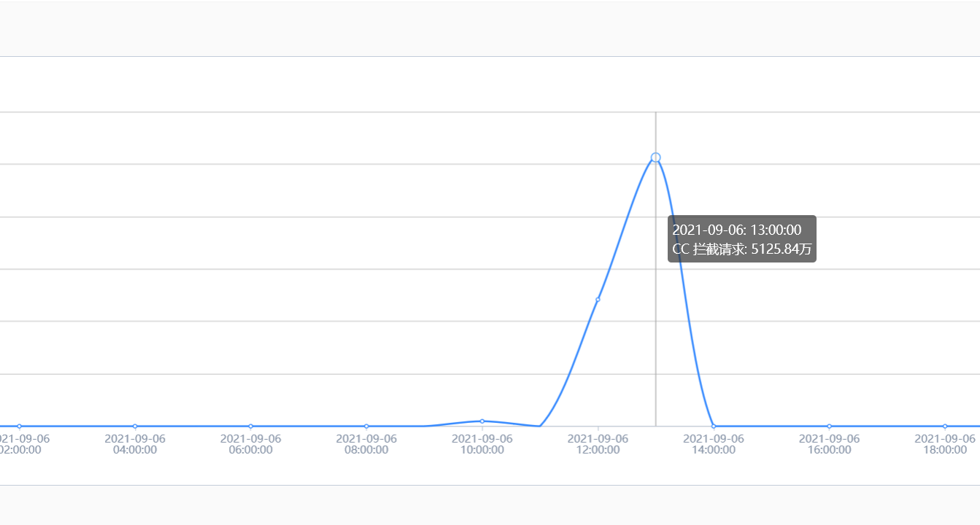Click the data point at 06:00:00
This screenshot has width=980, height=525.
250,427
